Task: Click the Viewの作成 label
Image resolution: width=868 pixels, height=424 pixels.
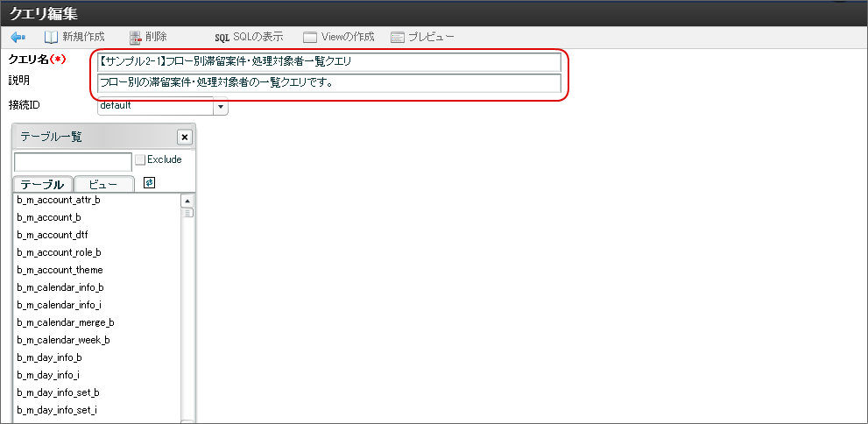Action: tap(348, 37)
